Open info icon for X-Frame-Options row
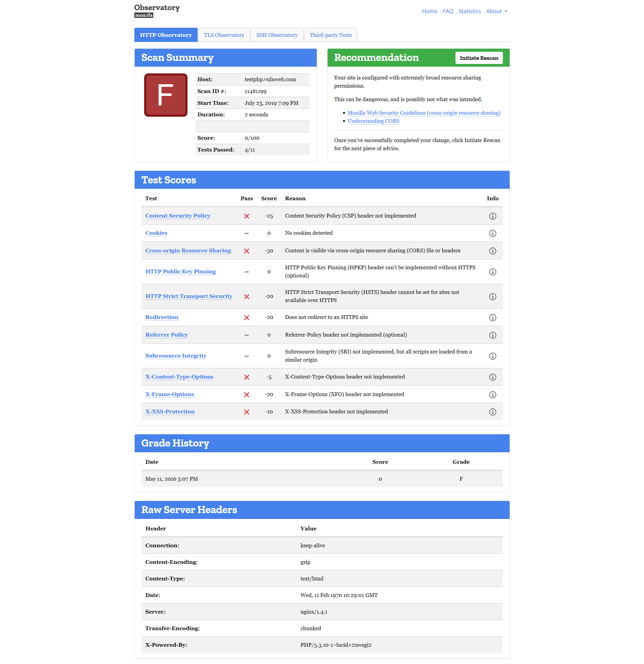Viewport: 644px width, 664px height. (x=492, y=395)
